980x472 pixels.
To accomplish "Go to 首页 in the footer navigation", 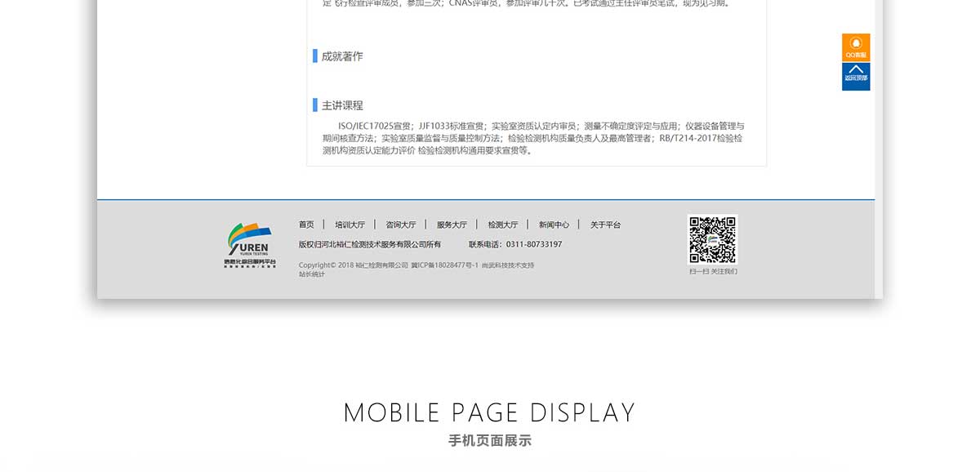I will (306, 225).
